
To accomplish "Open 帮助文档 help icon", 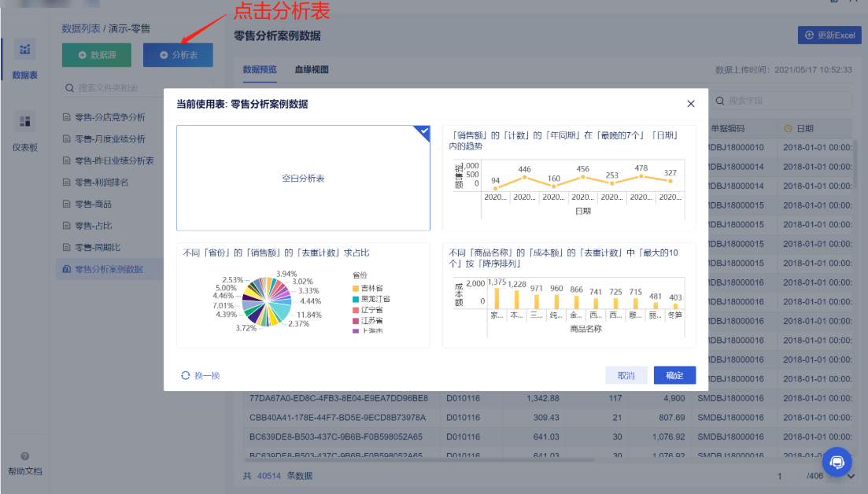I will 25,456.
